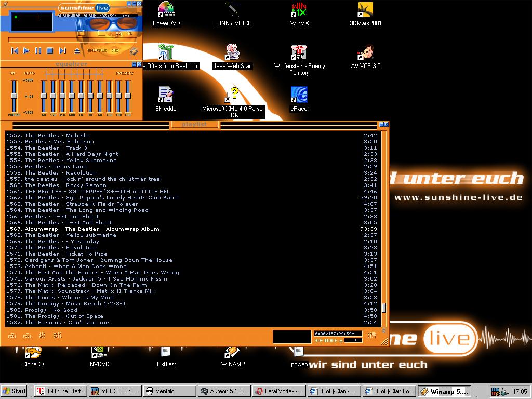Image resolution: width=532 pixels, height=399 pixels.
Task: Select the eRacer desktop icon
Action: (x=299, y=99)
